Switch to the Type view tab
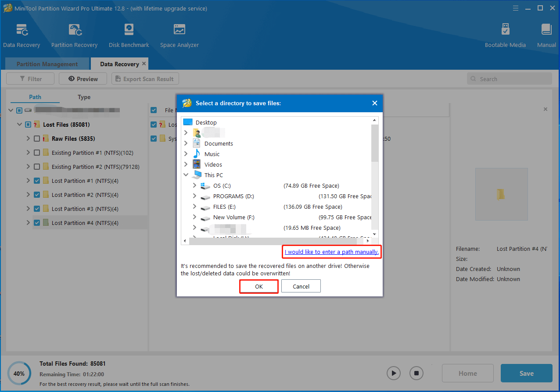 pyautogui.click(x=84, y=97)
